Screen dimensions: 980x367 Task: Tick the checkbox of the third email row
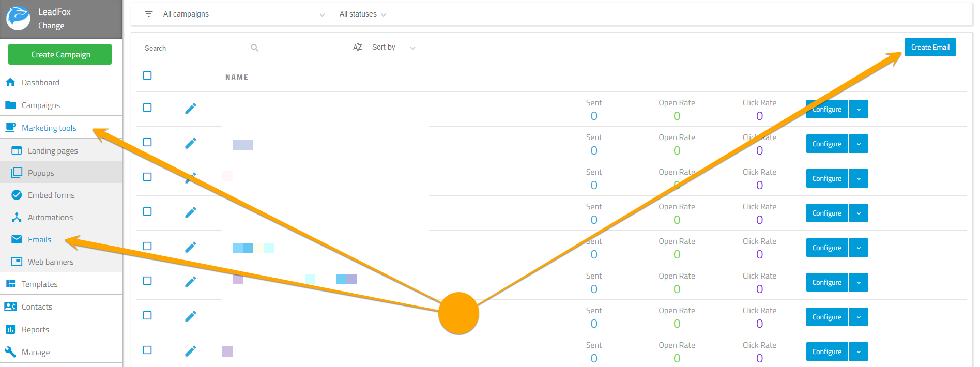[x=147, y=177]
